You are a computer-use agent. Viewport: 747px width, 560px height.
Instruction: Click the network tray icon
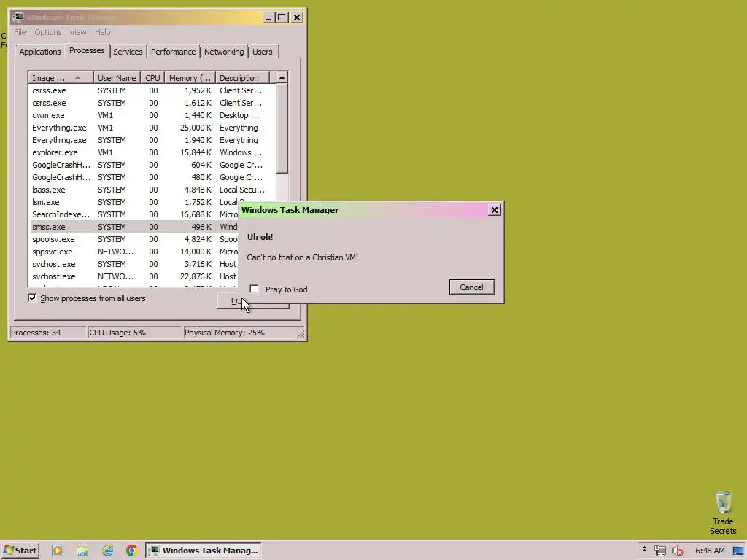659,551
